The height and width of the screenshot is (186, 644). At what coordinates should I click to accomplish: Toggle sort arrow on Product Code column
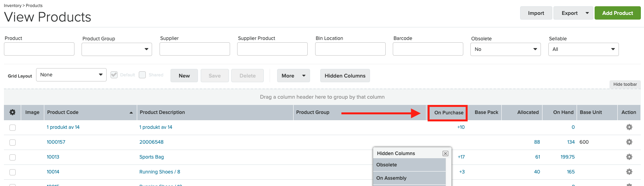131,113
